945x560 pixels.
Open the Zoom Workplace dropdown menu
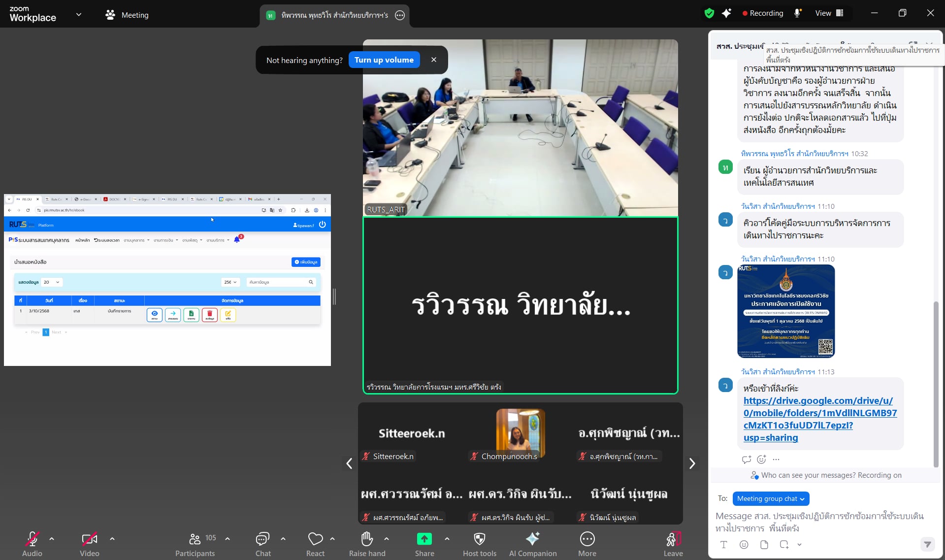pos(79,15)
